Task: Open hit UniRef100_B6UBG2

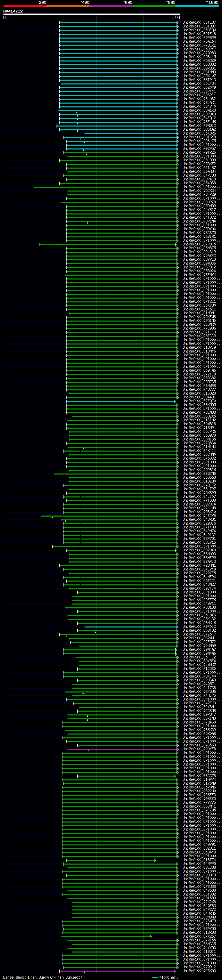Action: click(199, 64)
